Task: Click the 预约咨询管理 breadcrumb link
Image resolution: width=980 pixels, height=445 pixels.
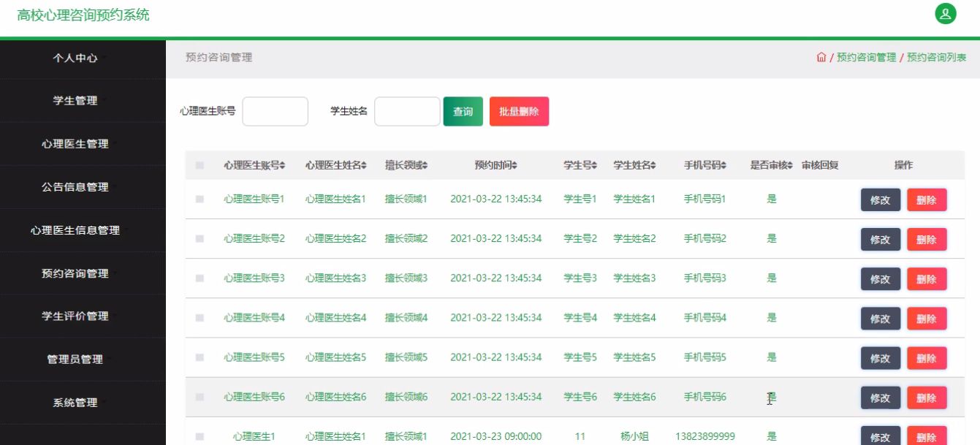Action: point(866,57)
